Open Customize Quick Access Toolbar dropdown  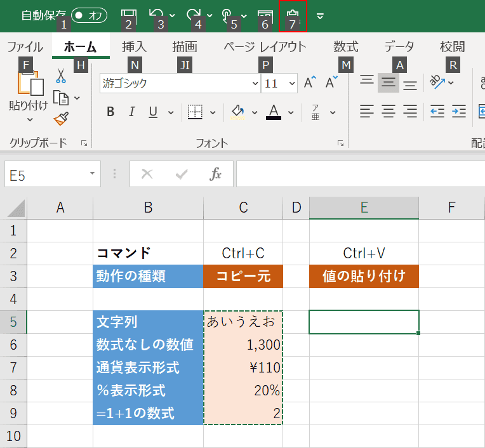[320, 16]
